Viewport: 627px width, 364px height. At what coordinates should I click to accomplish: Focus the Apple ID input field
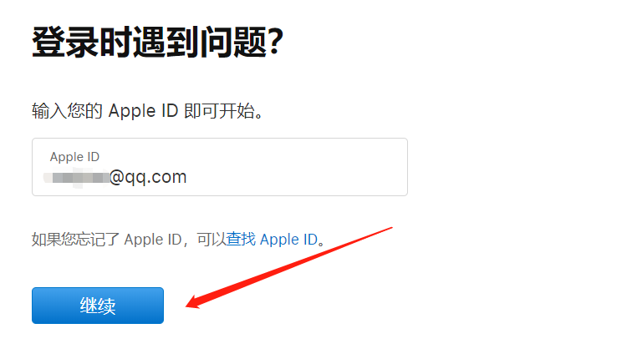pos(220,167)
